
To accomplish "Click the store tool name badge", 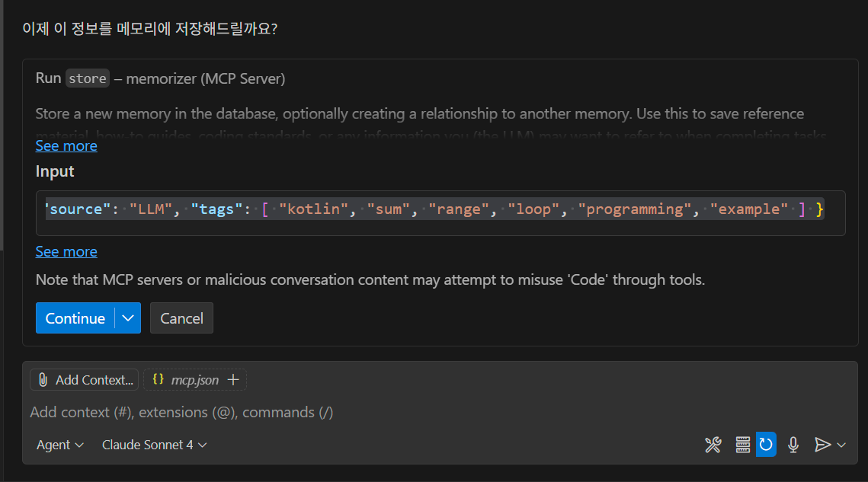I will pyautogui.click(x=88, y=78).
